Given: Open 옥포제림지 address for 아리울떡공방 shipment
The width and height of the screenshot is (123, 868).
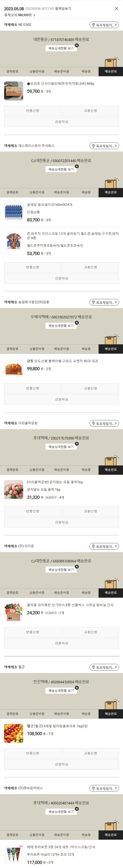Looking at the screenshot, I should tap(104, 423).
